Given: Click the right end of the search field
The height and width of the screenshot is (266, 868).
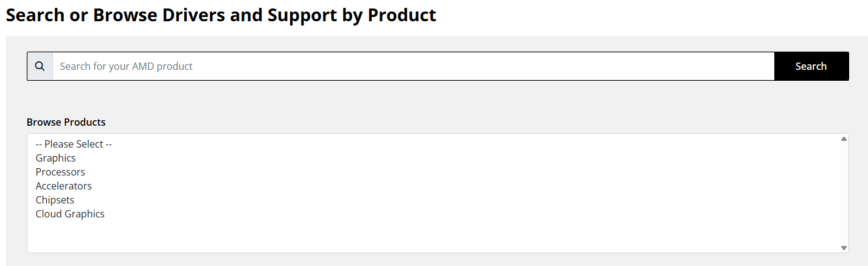Looking at the screenshot, I should [x=754, y=66].
